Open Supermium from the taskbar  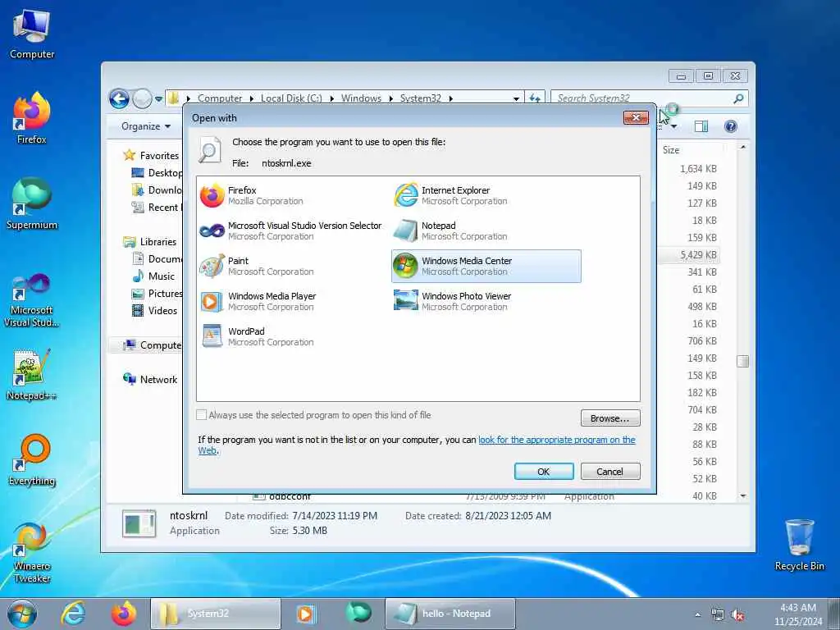(x=358, y=612)
